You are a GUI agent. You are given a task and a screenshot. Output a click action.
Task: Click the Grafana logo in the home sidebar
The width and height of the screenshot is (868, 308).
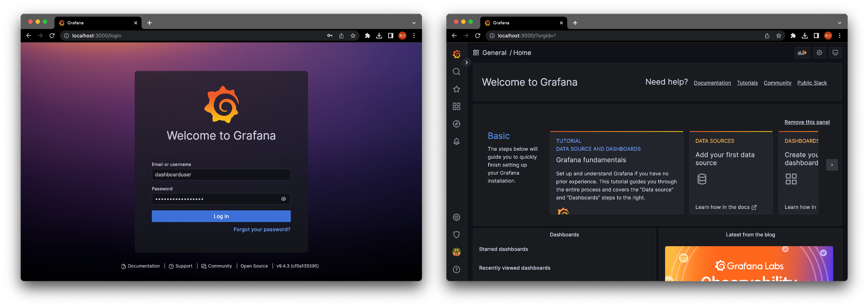point(456,54)
